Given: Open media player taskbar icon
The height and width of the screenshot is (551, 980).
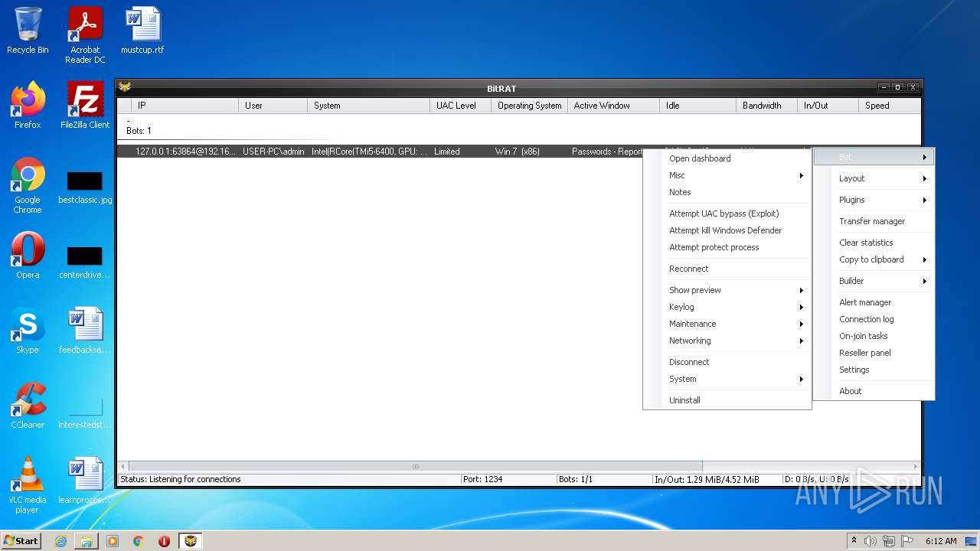Looking at the screenshot, I should coord(113,541).
